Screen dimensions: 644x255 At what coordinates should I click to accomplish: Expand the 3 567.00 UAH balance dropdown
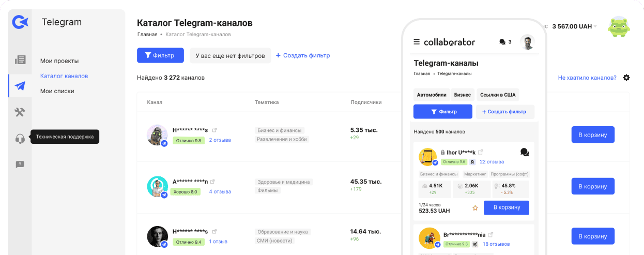(x=595, y=26)
